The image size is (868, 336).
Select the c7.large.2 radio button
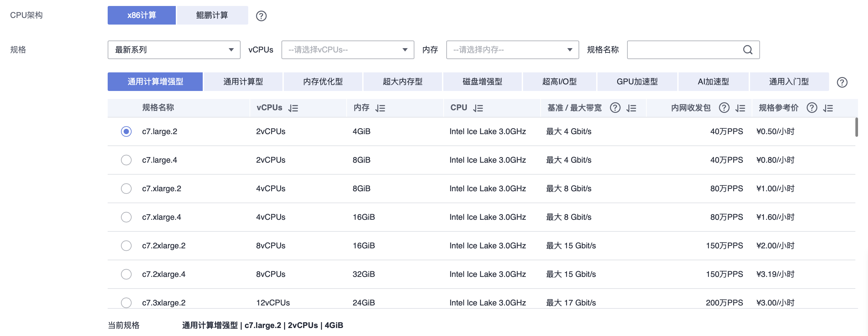point(126,131)
